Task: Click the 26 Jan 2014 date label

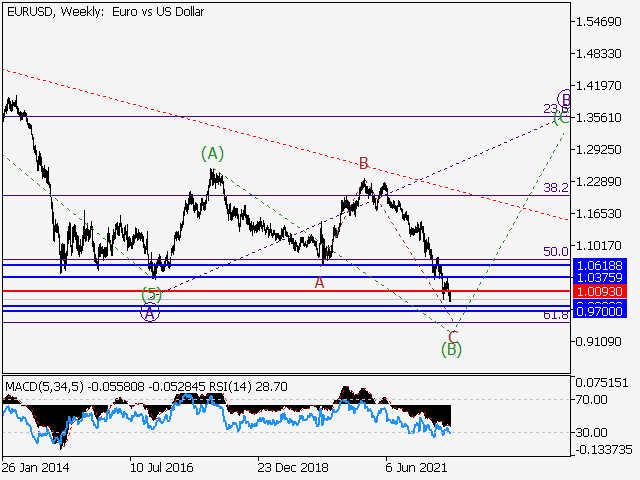Action: [36, 467]
